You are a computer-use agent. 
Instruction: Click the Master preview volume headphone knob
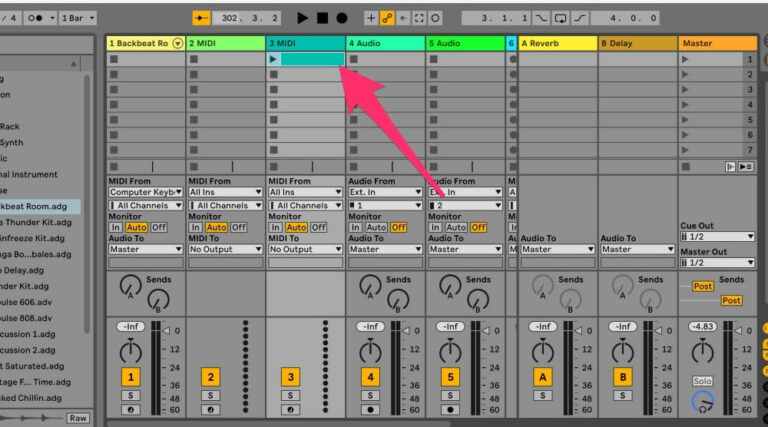702,402
